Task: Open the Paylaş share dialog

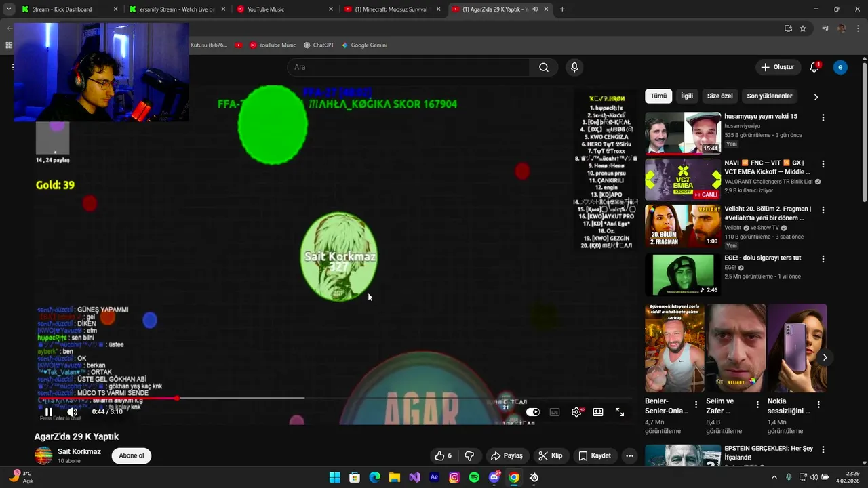Action: pos(507,455)
